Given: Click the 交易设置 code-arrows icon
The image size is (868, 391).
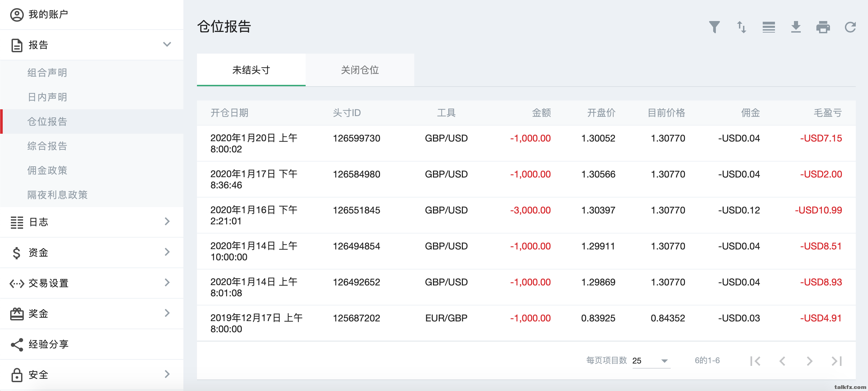Looking at the screenshot, I should [x=17, y=283].
